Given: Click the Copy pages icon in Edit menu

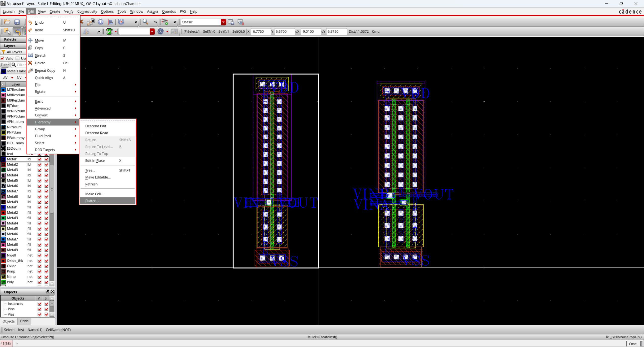Looking at the screenshot, I should pos(30,48).
